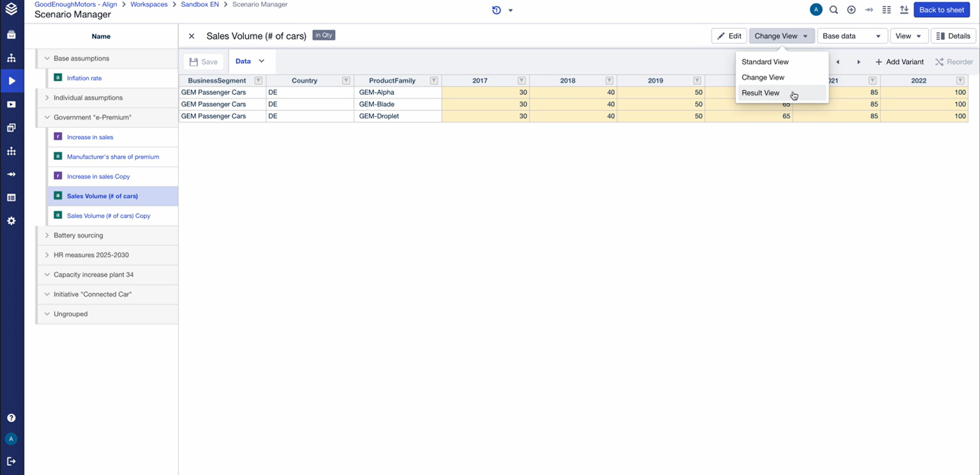Click the search magnifier icon in header
980x475 pixels.
click(x=833, y=10)
